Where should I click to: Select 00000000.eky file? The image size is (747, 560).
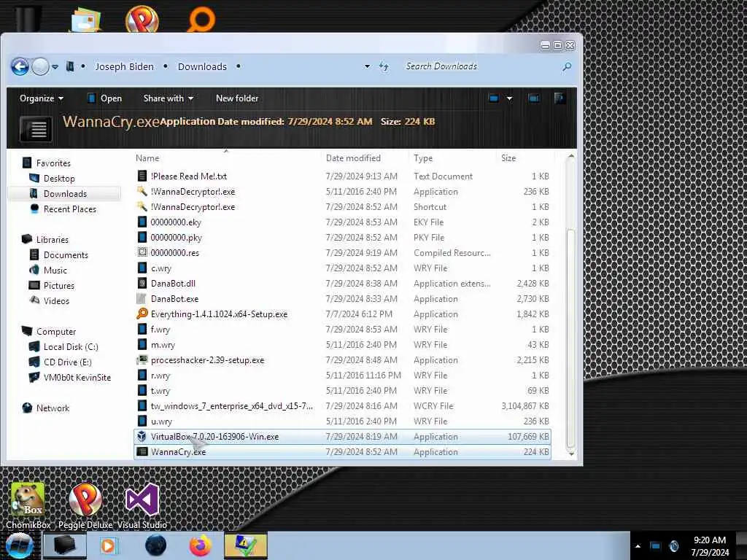pos(176,222)
